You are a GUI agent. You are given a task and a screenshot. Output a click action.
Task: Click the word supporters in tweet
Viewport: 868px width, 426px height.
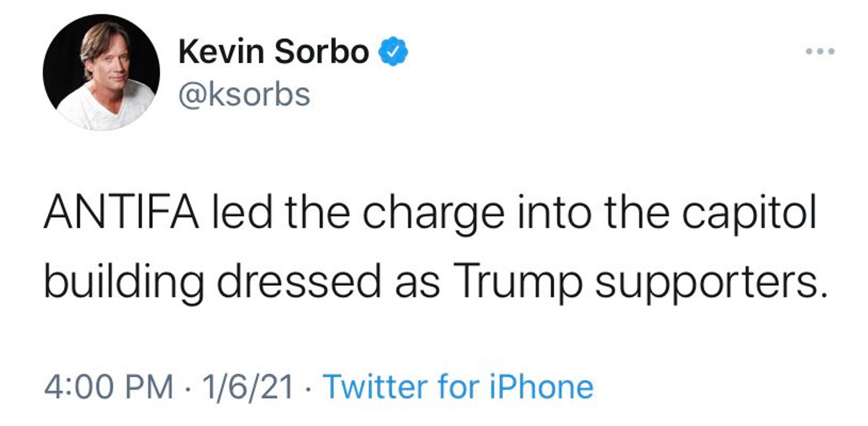711,282
